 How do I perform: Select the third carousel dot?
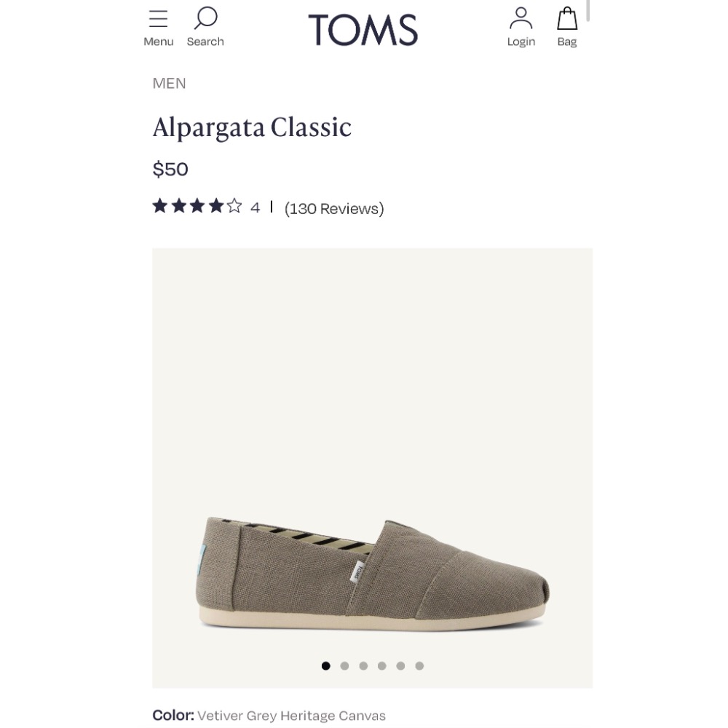363,665
